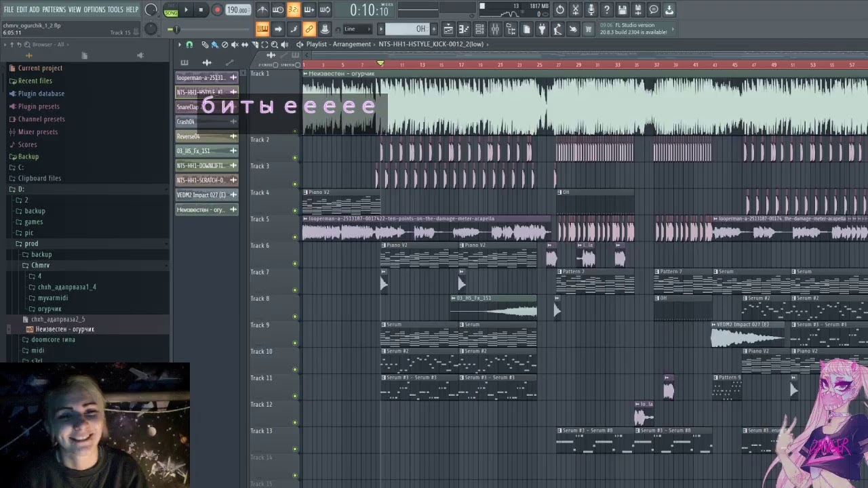Image resolution: width=868 pixels, height=488 pixels.
Task: Collapse the D: drive folder in browser
Action: [21, 189]
